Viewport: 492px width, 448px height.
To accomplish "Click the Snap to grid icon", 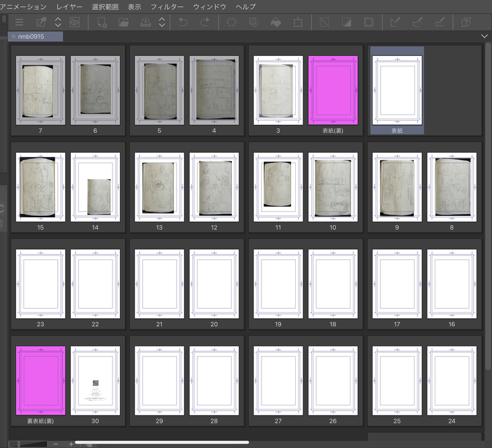I will (440, 22).
